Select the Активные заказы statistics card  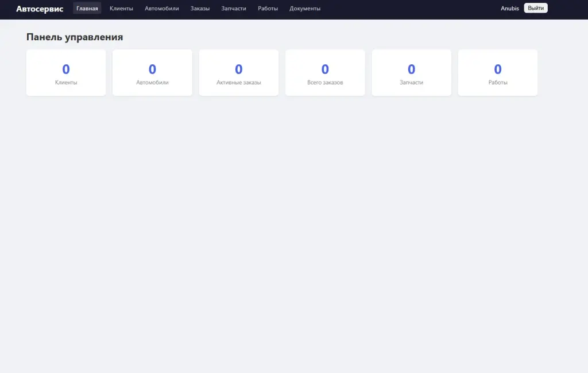pos(239,72)
